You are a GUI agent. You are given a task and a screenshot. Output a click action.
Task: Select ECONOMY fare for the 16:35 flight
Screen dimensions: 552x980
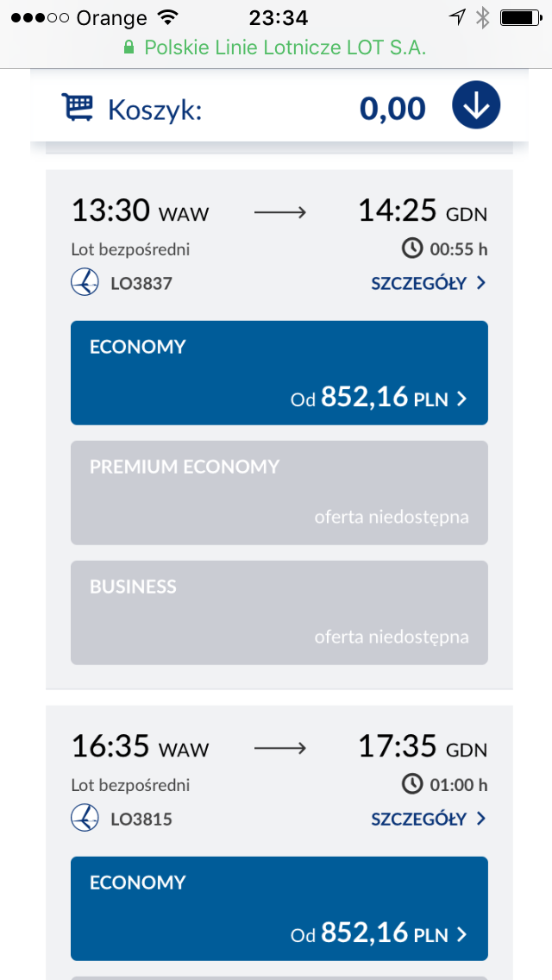[279, 908]
